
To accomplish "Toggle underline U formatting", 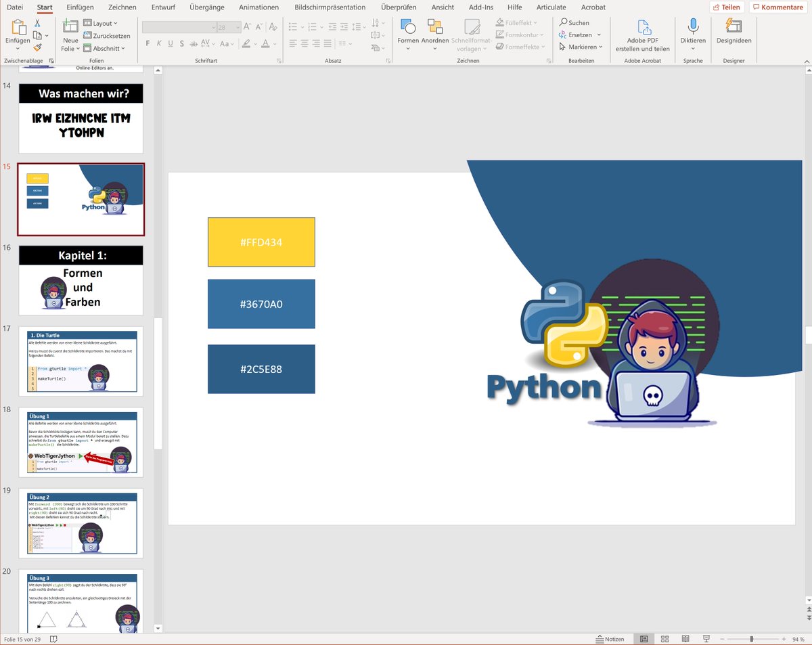I will pyautogui.click(x=171, y=43).
